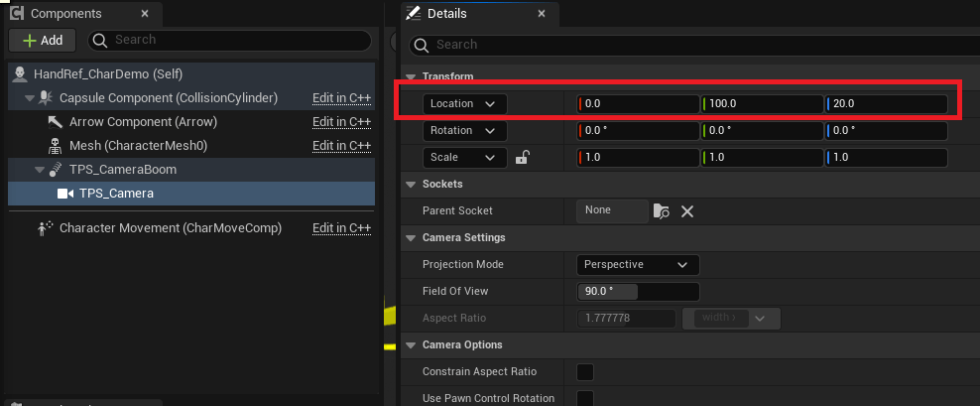This screenshot has height=406, width=980.
Task: Toggle Use Pawn Control Rotation checkbox
Action: tap(585, 398)
